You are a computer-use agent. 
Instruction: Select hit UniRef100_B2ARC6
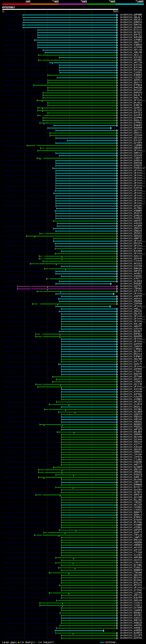(x=131, y=633)
